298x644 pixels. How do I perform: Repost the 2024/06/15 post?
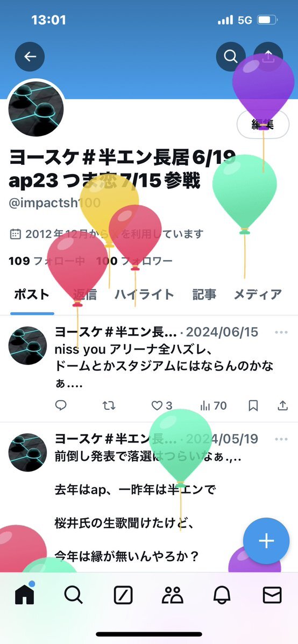(x=109, y=406)
